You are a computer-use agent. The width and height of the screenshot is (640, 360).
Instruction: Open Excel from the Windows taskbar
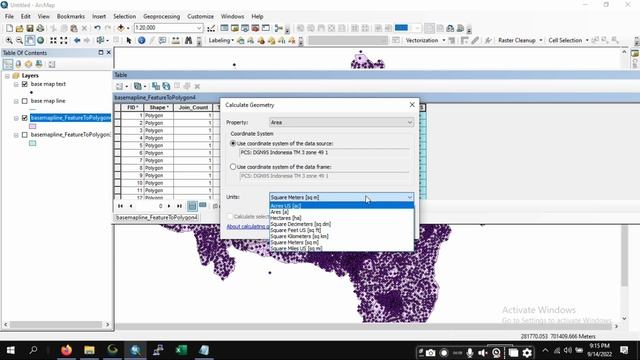click(181, 350)
